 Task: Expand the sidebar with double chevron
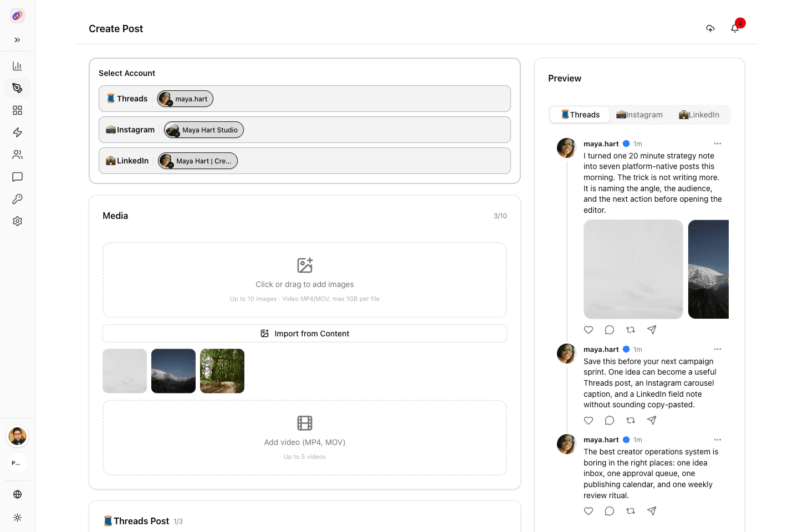click(x=17, y=40)
